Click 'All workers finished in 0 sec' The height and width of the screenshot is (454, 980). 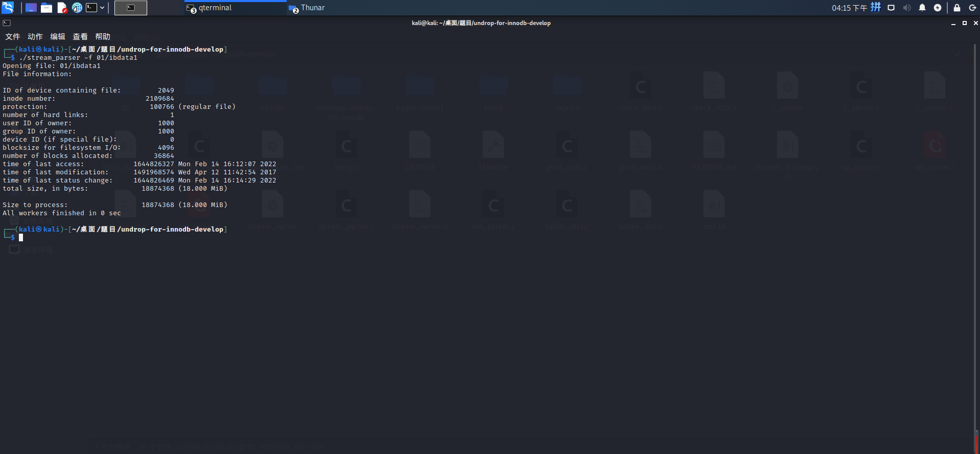pos(62,213)
